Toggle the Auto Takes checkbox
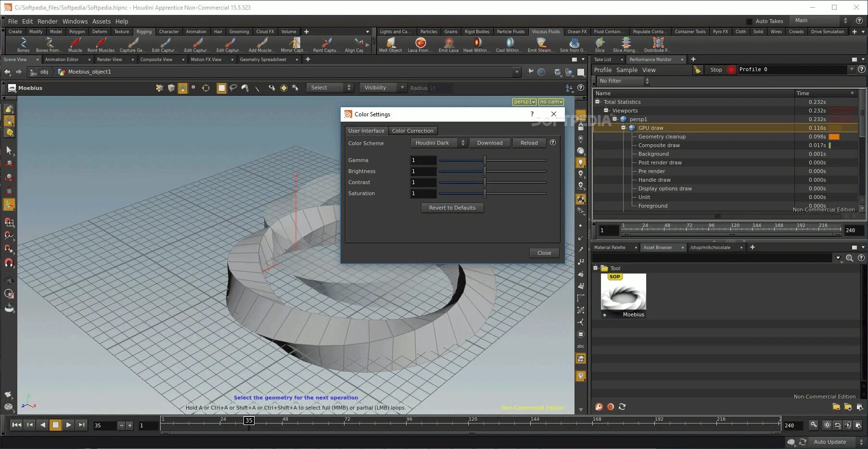The width and height of the screenshot is (868, 449). pos(749,21)
